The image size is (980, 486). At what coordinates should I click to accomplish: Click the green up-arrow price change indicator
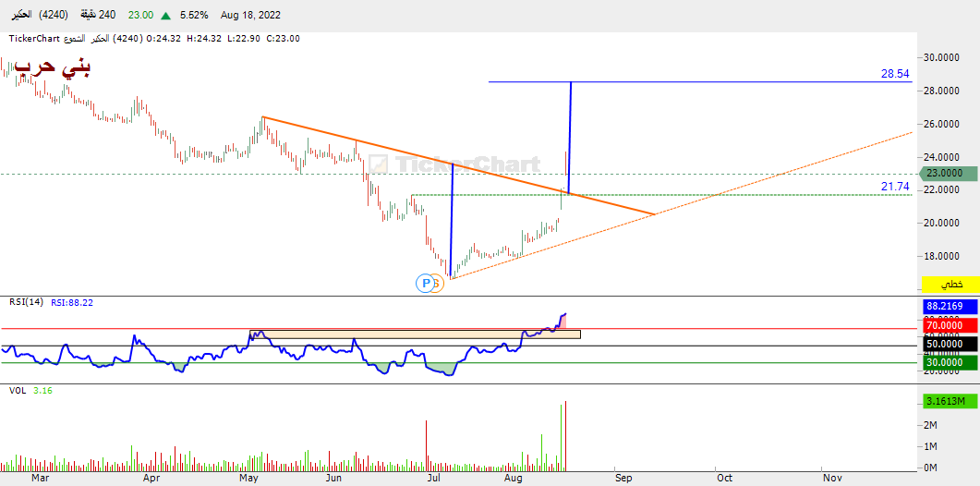click(x=165, y=16)
